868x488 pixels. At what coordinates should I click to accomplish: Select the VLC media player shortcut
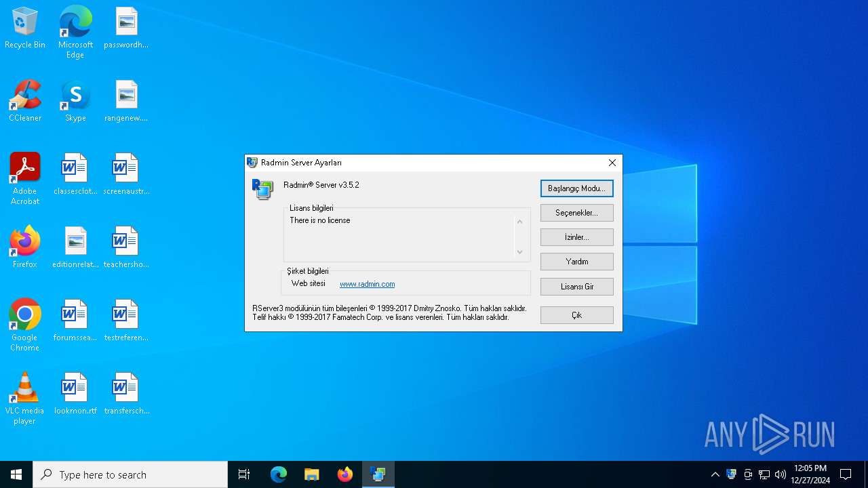[x=25, y=399]
